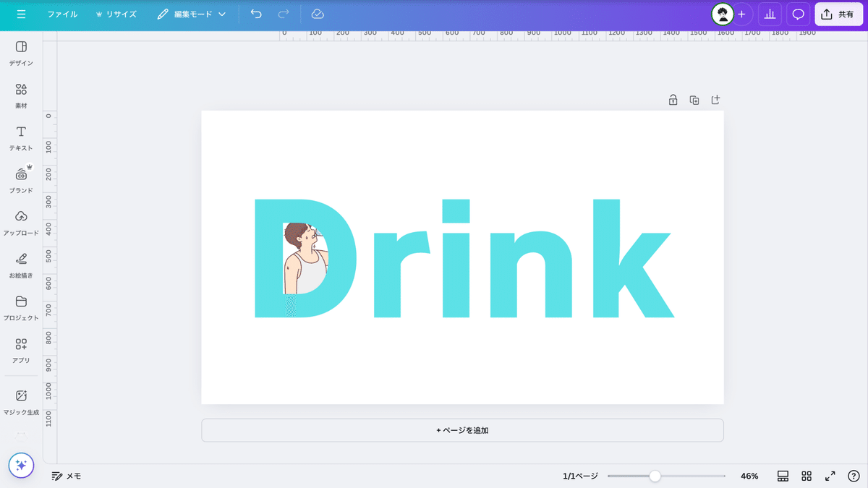Open the comments speech bubble
This screenshot has width=868, height=488.
799,14
